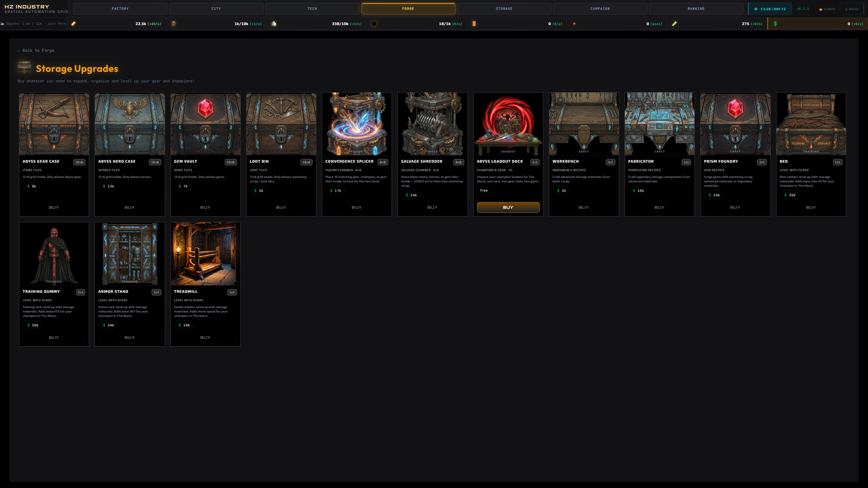Open the Menu in top bar
868x488 pixels.
tap(852, 9)
